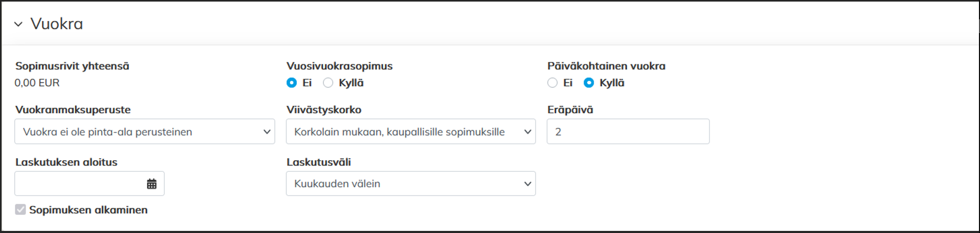Click the "Laskutuksen aloitus" field label
980x233 pixels.
coord(67,162)
